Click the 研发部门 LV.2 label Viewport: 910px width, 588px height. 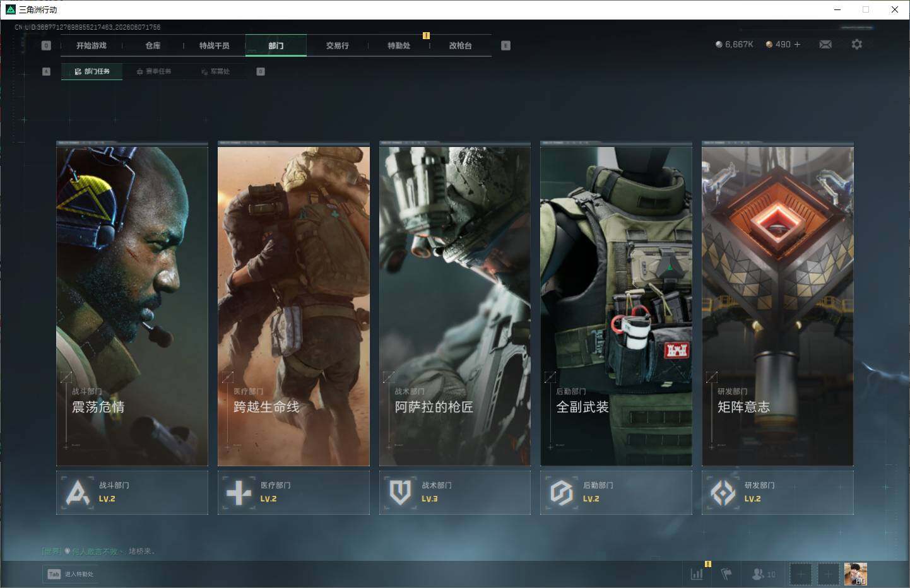759,492
